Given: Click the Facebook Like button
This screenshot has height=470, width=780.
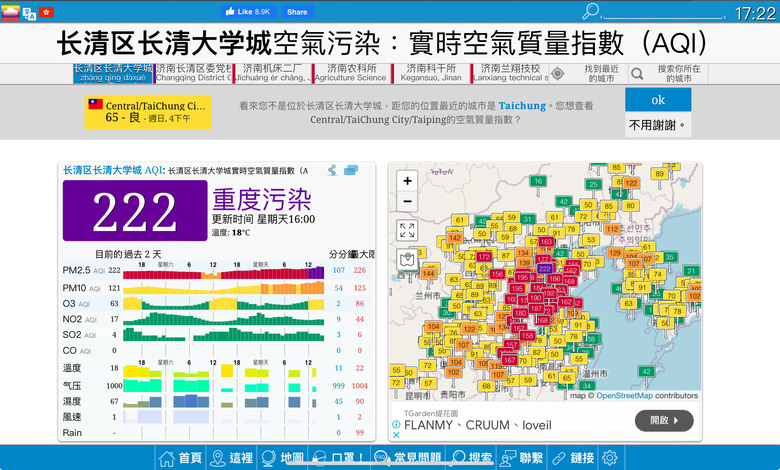Looking at the screenshot, I should point(248,11).
